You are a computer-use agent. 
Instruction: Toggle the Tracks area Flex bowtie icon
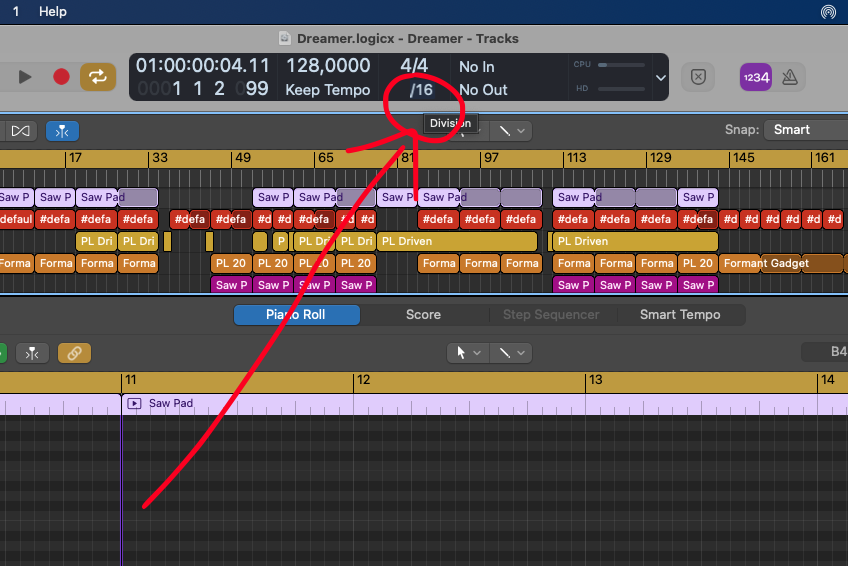(x=21, y=131)
